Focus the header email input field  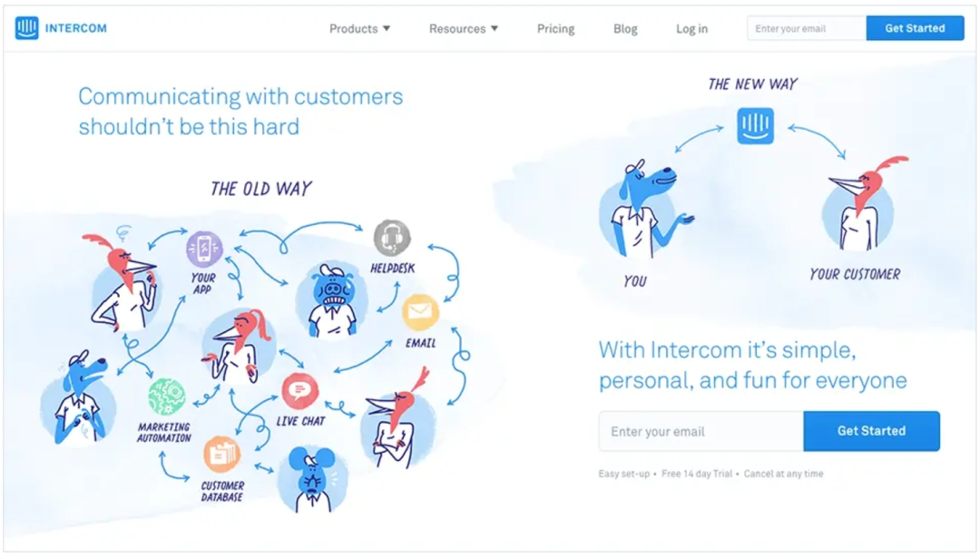(x=807, y=28)
